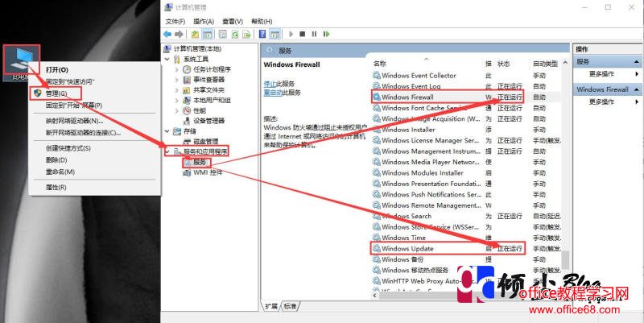Collapse the 服务和应用程序 tree node
This screenshot has width=644, height=323.
pyautogui.click(x=167, y=151)
